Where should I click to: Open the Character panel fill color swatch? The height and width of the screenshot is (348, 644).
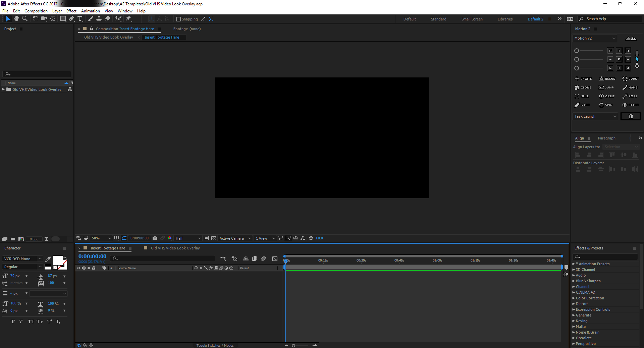coord(59,261)
